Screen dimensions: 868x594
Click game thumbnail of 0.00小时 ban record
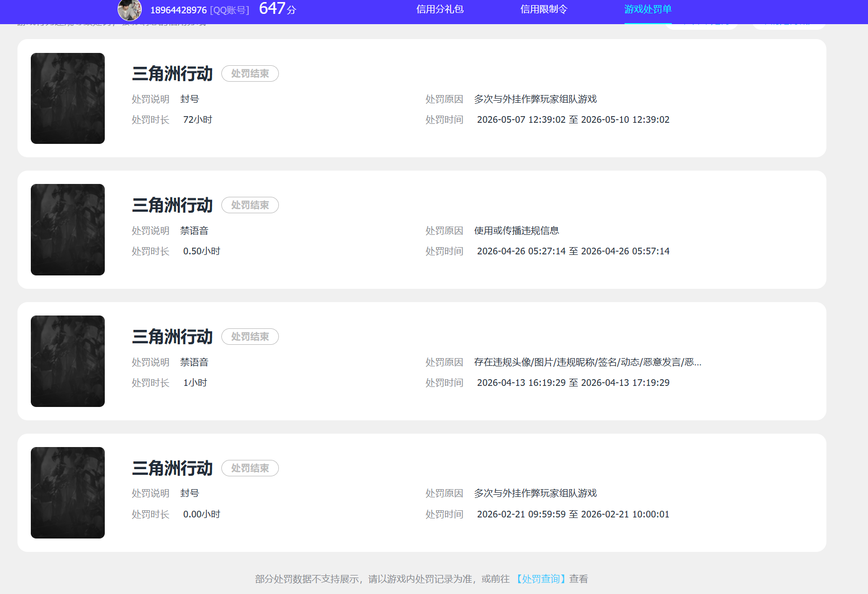[x=68, y=493]
